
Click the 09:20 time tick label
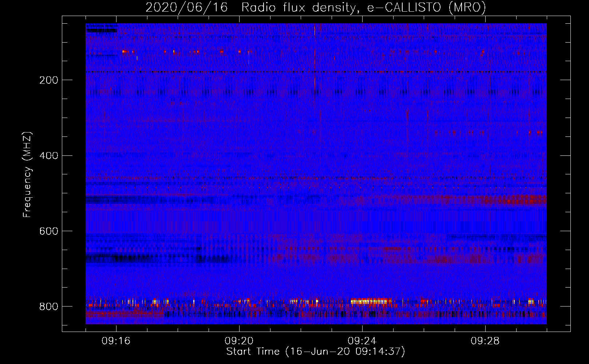point(239,341)
